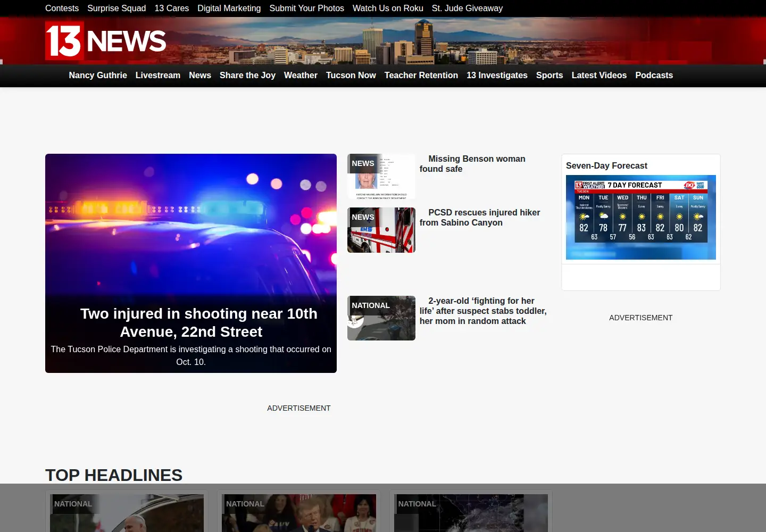The width and height of the screenshot is (766, 532).
Task: Open the News menu item
Action: tap(200, 76)
